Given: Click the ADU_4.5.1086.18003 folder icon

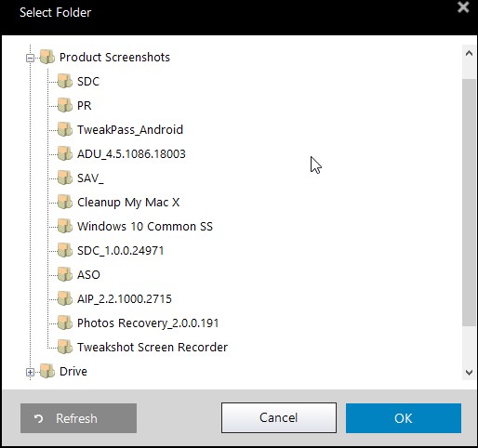Looking at the screenshot, I should click(x=65, y=153).
